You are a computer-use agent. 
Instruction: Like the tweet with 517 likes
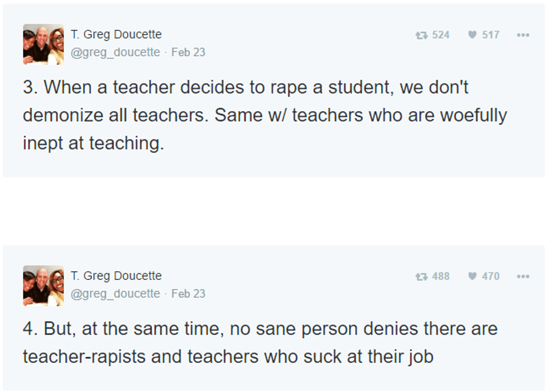(472, 35)
